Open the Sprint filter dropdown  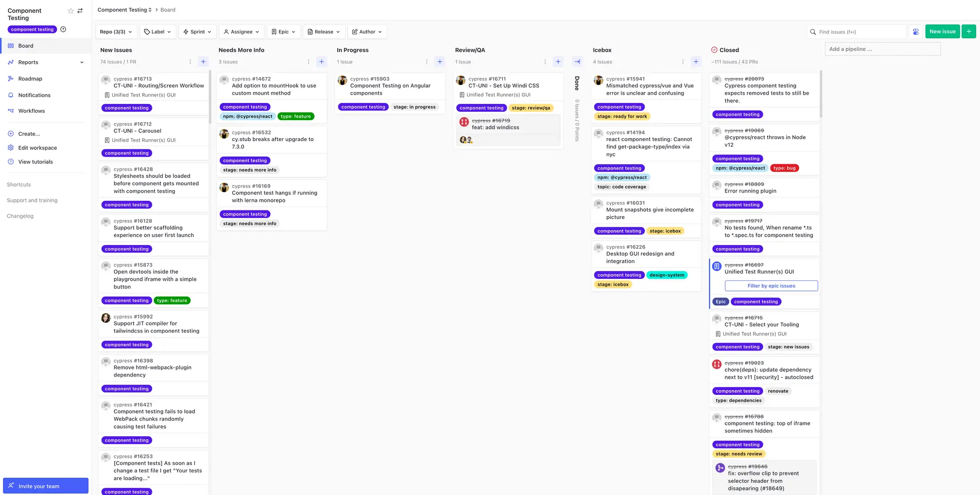click(x=197, y=32)
